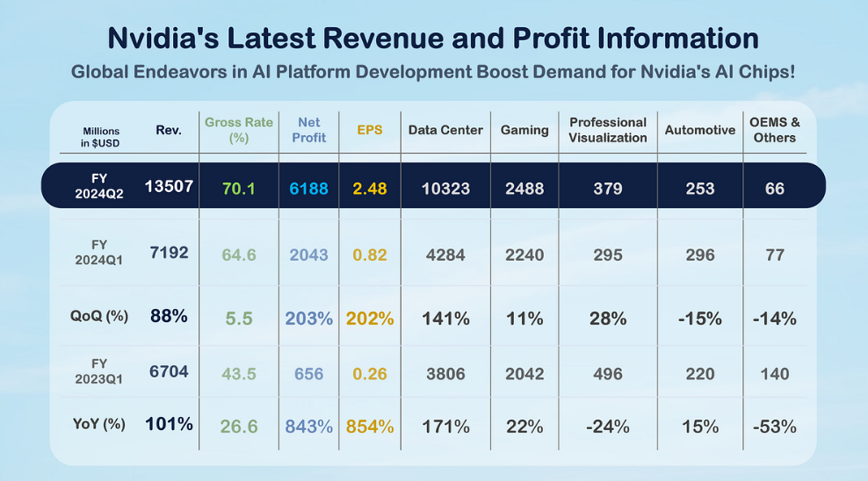Click the FY 2024Q2 row label

[99, 189]
